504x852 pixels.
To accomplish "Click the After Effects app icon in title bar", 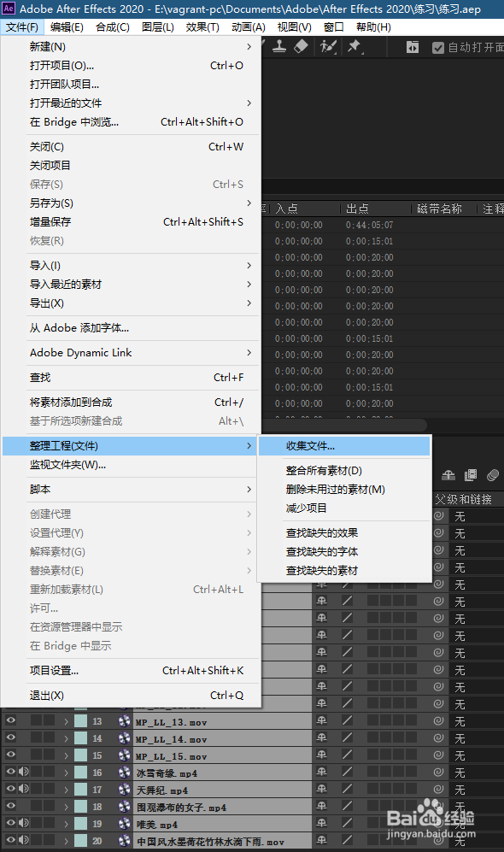I will 9,9.
